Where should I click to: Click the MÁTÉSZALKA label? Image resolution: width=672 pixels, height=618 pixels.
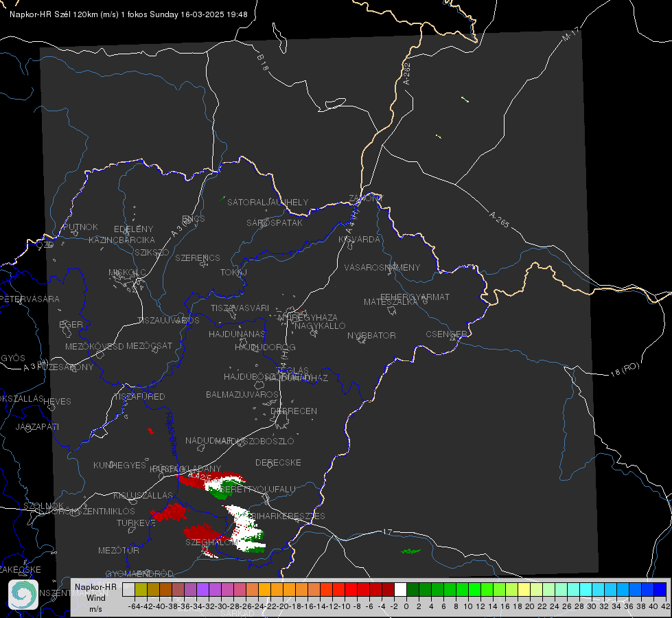click(x=391, y=302)
